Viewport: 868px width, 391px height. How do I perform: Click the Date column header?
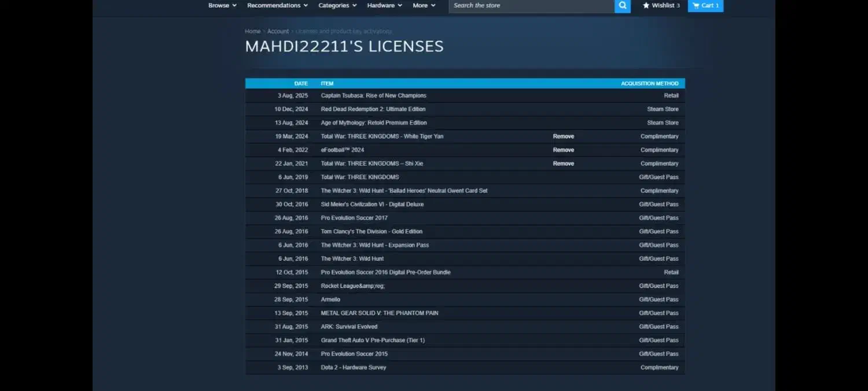[x=300, y=83]
